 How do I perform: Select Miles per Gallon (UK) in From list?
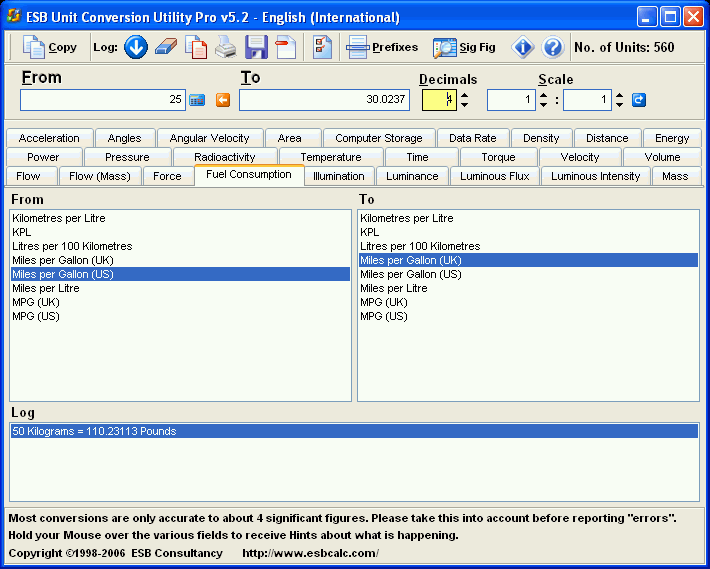pos(180,260)
